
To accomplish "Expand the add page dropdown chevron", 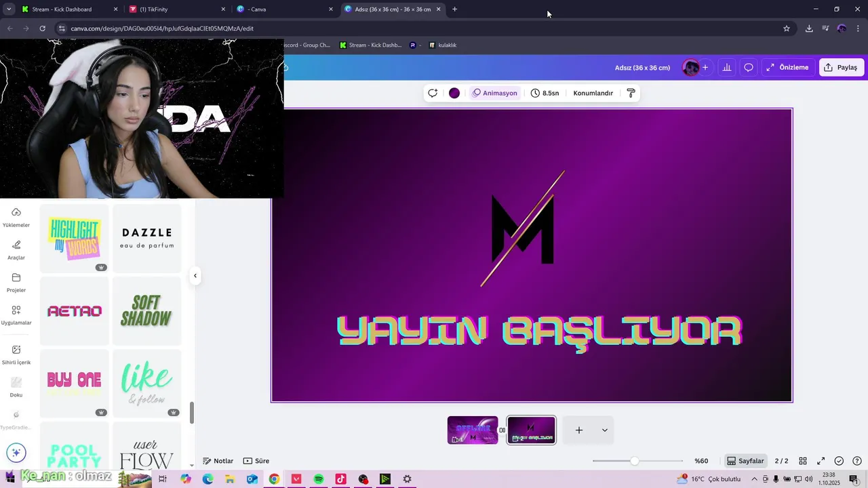I will [x=605, y=430].
